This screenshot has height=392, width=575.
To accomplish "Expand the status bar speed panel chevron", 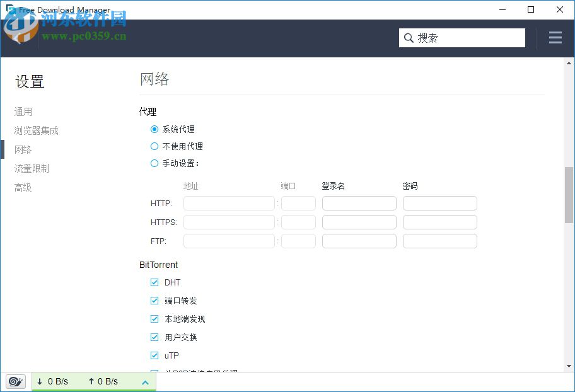I will click(146, 381).
